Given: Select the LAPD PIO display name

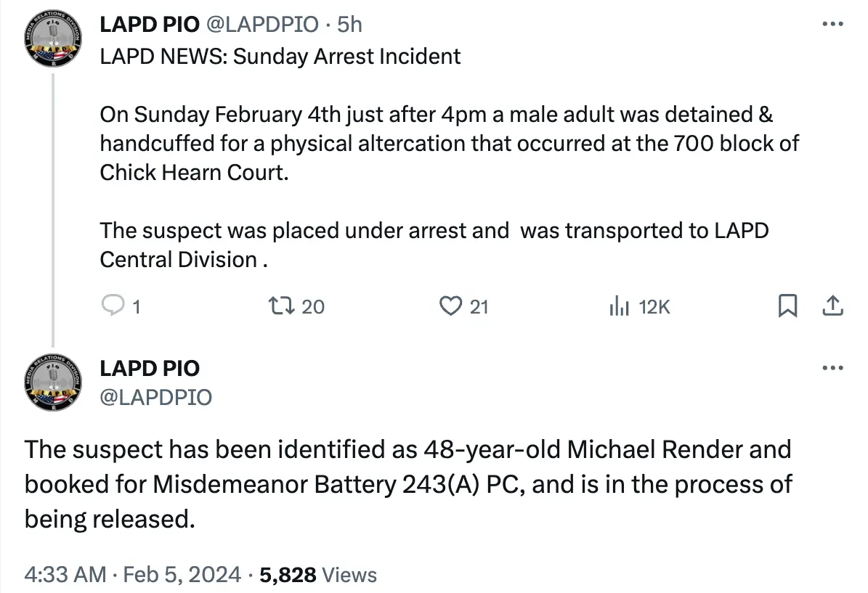Looking at the screenshot, I should (x=150, y=24).
